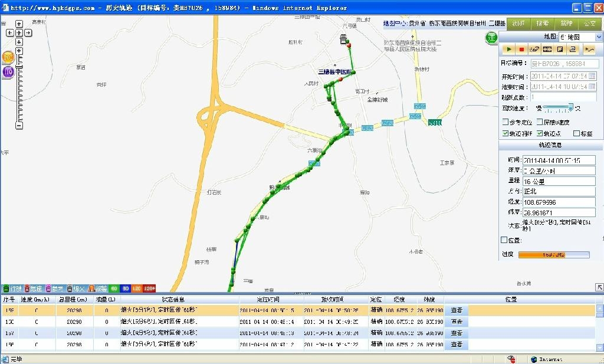
Task: Click the 查看 button in second row
Action: (457, 322)
